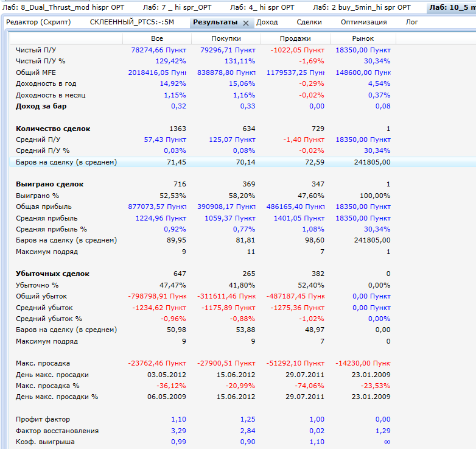476x449 pixels.
Task: Select the Результаты tab
Action: 215,22
